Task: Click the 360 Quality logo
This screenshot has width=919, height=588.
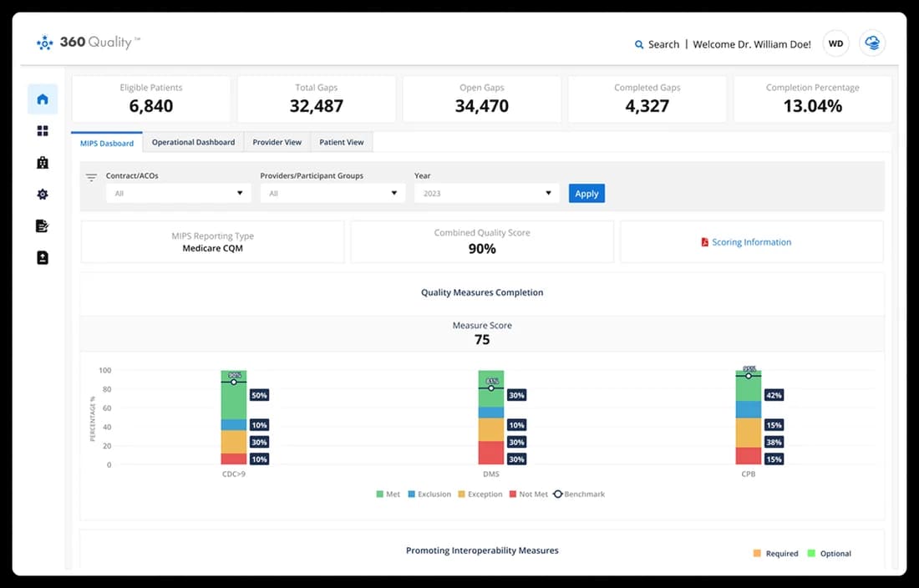Action: point(89,42)
